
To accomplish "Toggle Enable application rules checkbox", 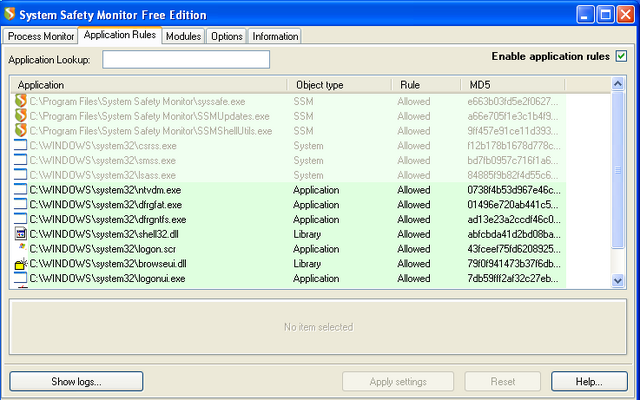I will pos(621,56).
